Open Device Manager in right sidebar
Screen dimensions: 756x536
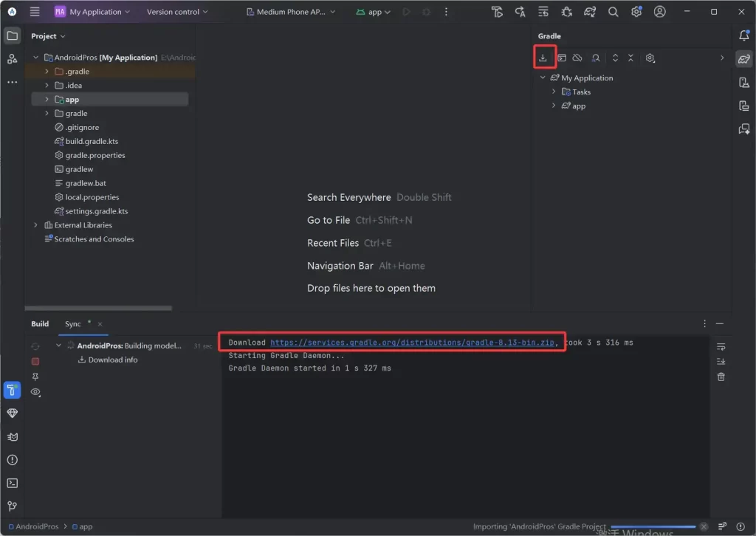click(x=744, y=83)
